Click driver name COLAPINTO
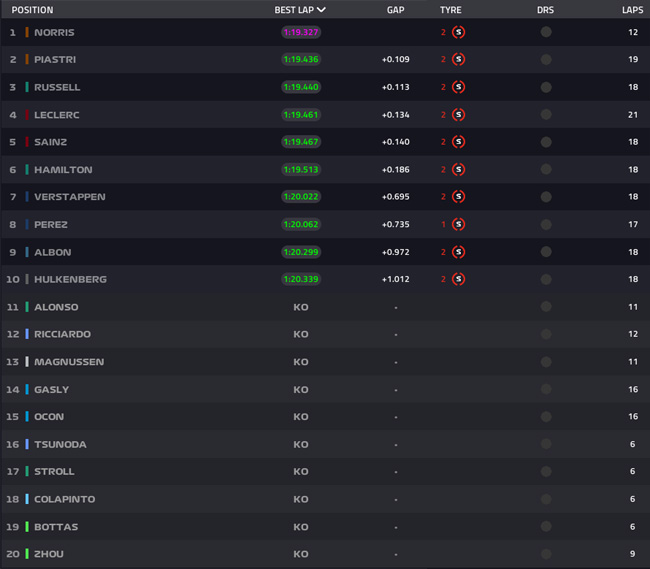650x569 pixels. click(x=65, y=499)
